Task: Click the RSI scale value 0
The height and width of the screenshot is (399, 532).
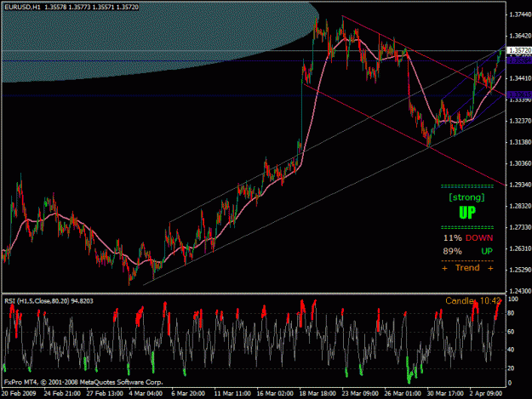Action: (x=510, y=383)
